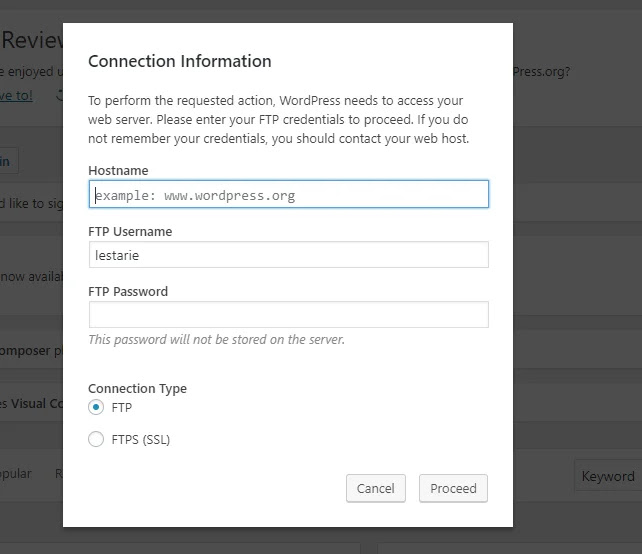Screen dimensions: 642x554
Task: Choose the FTPS (SSL) radio option
Action: coord(96,439)
